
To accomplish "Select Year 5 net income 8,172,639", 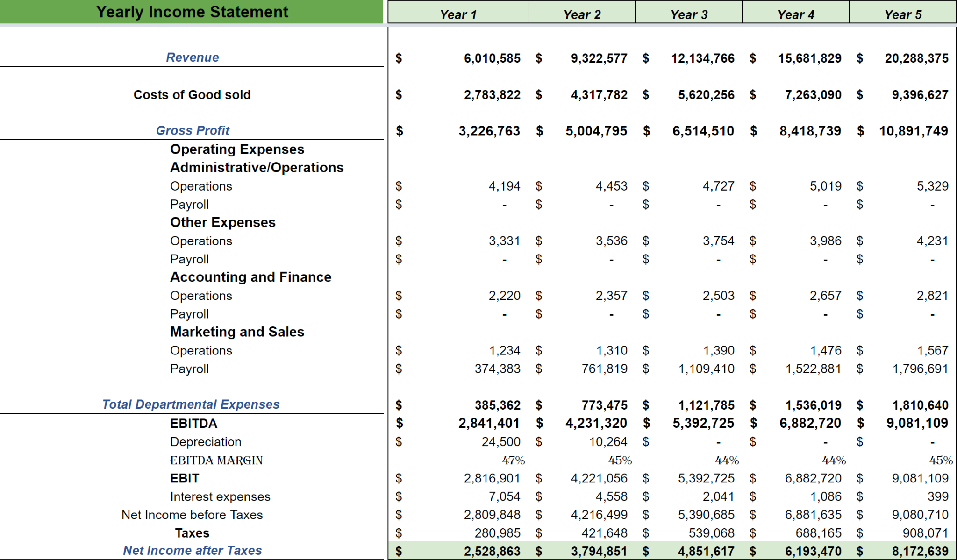I will [x=920, y=551].
